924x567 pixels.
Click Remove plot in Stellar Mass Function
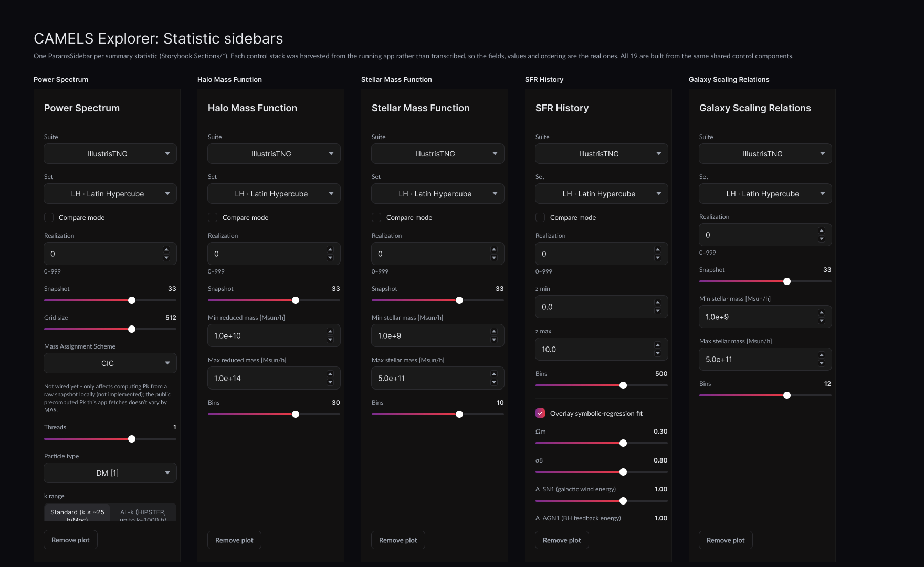click(398, 540)
